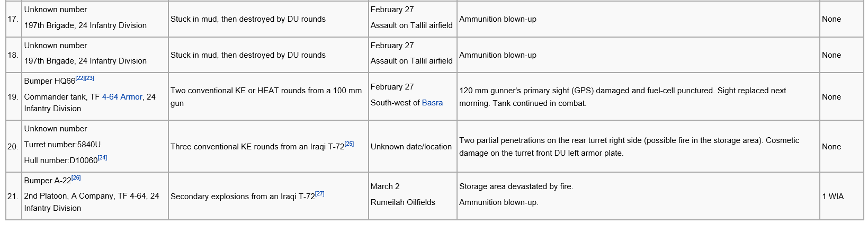Click the row 20 number cell
This screenshot has height=232, width=868.
13,147
